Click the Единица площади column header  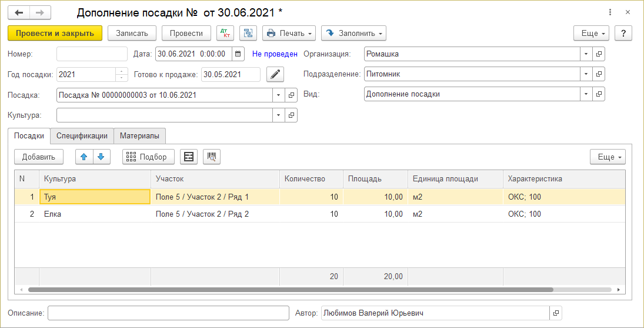455,179
